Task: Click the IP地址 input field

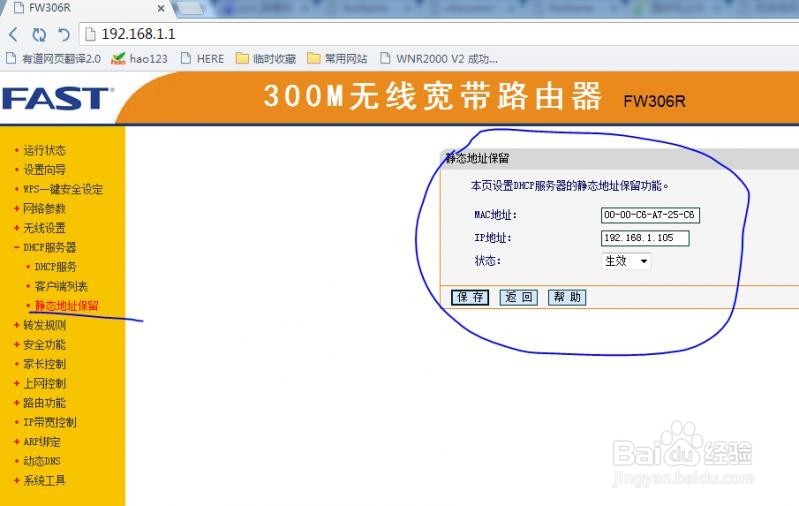Action: click(x=645, y=238)
